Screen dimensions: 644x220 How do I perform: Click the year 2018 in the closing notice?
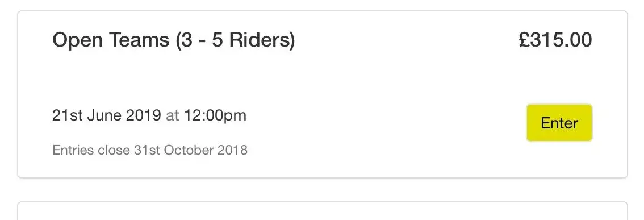232,150
